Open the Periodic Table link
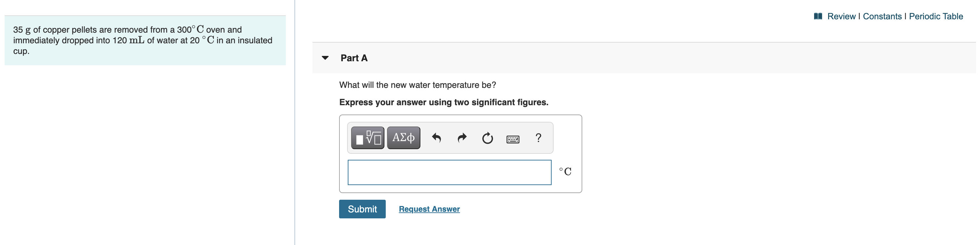 pos(935,16)
